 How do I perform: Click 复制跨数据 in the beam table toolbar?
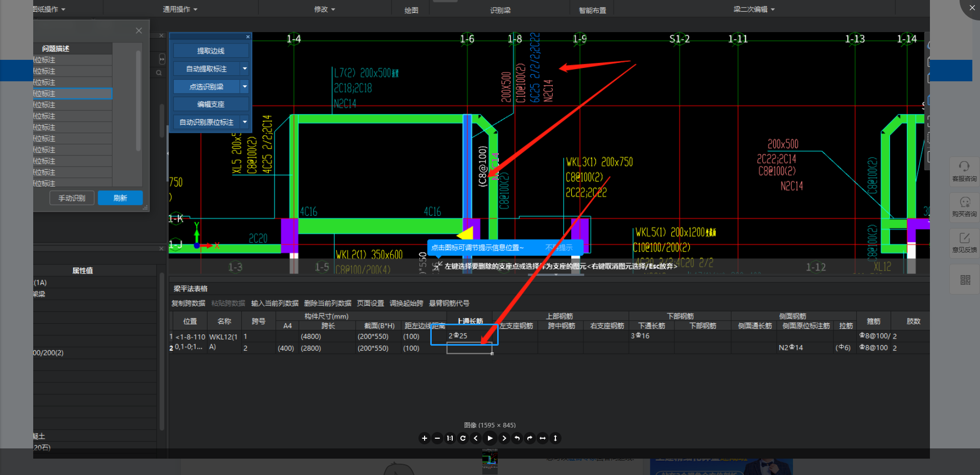coord(188,303)
